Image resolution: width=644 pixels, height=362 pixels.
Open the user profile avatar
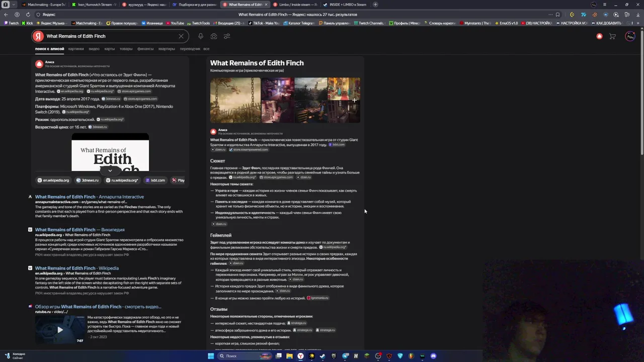(x=630, y=36)
